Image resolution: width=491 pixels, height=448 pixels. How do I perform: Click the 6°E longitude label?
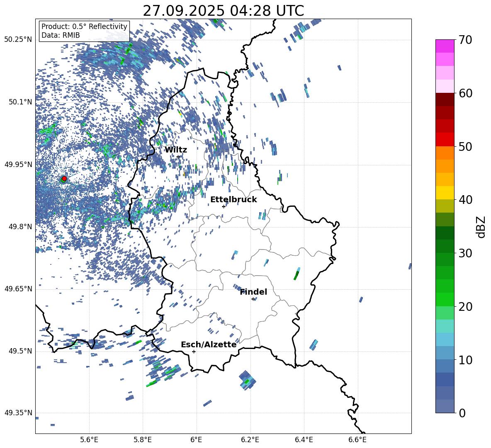(x=196, y=440)
